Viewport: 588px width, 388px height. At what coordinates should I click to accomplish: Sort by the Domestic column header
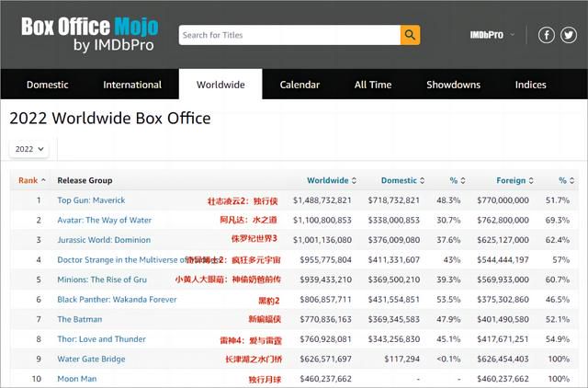tap(402, 180)
